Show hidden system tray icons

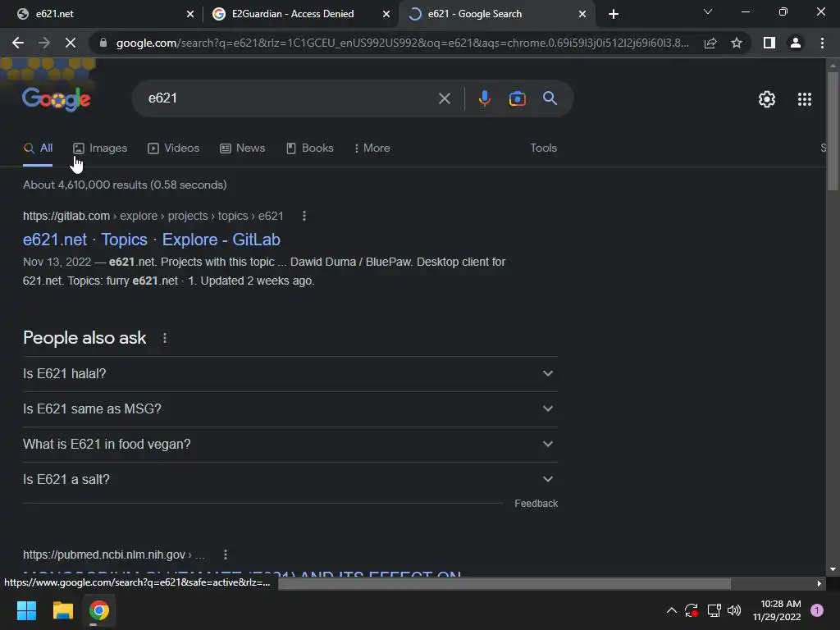point(671,610)
